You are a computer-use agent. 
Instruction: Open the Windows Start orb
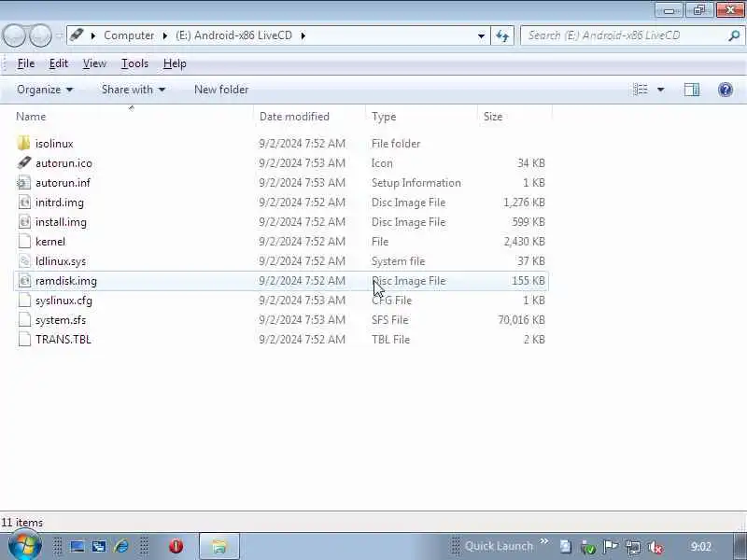coord(25,546)
